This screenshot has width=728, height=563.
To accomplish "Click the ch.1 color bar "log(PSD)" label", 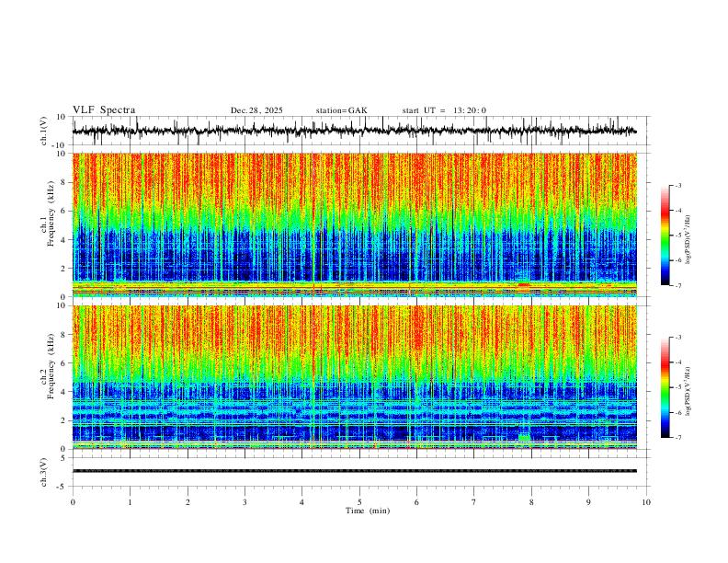I will tap(688, 240).
